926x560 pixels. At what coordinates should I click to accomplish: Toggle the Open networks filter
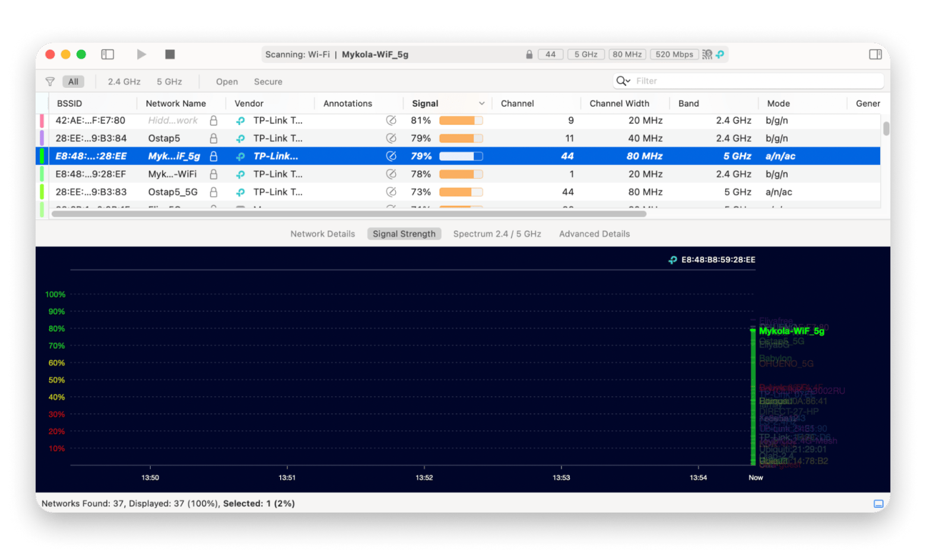point(227,82)
